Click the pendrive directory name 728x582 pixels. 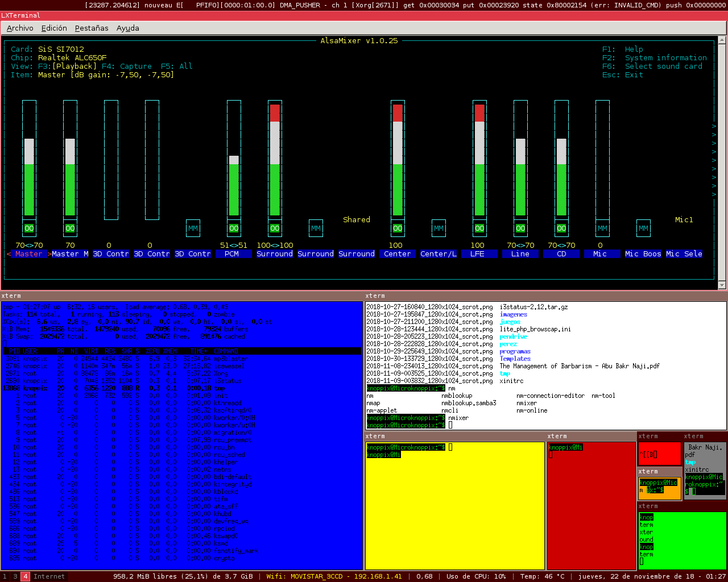(514, 337)
